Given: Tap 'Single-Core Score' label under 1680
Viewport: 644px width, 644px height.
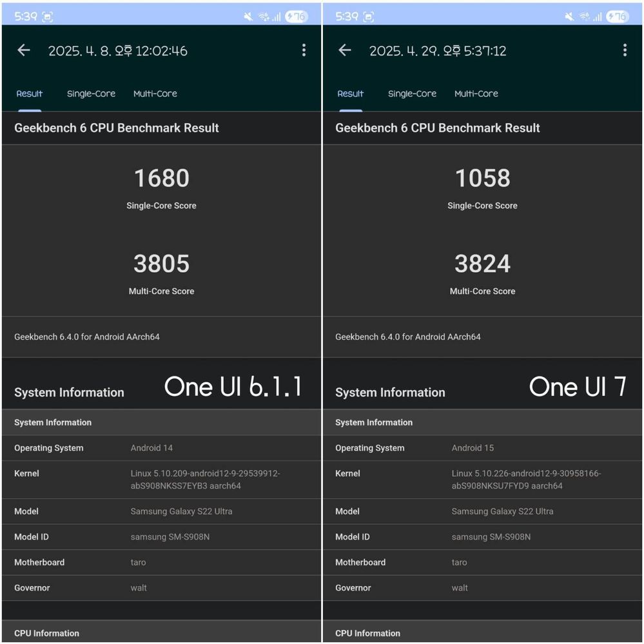Looking at the screenshot, I should [x=161, y=206].
